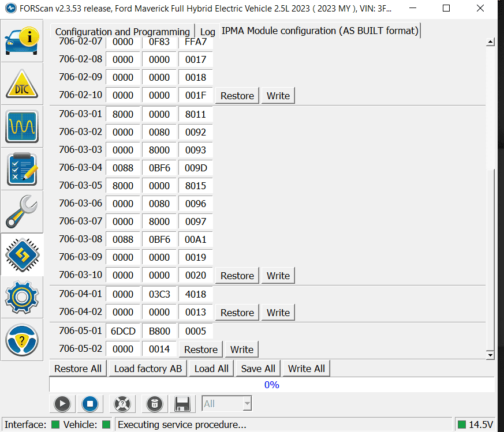Click the 0% progress bar
This screenshot has height=432, width=504.
(x=271, y=385)
